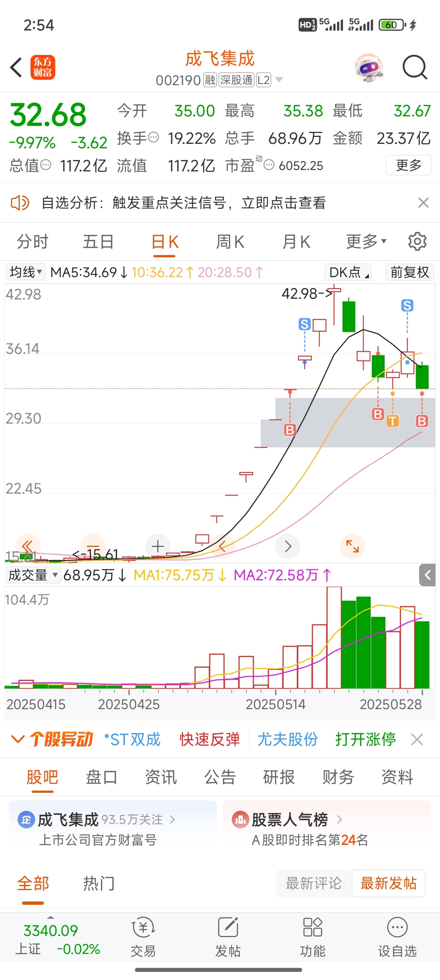The width and height of the screenshot is (440, 980).
Task: Zoom in chart with plus button
Action: [x=158, y=547]
